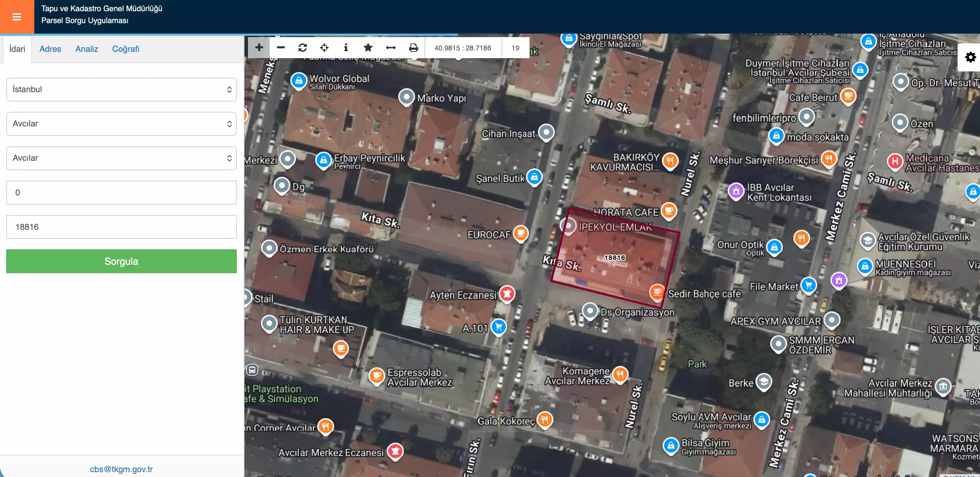This screenshot has height=477, width=980.
Task: Open the File Market cart marker
Action: coord(809,286)
